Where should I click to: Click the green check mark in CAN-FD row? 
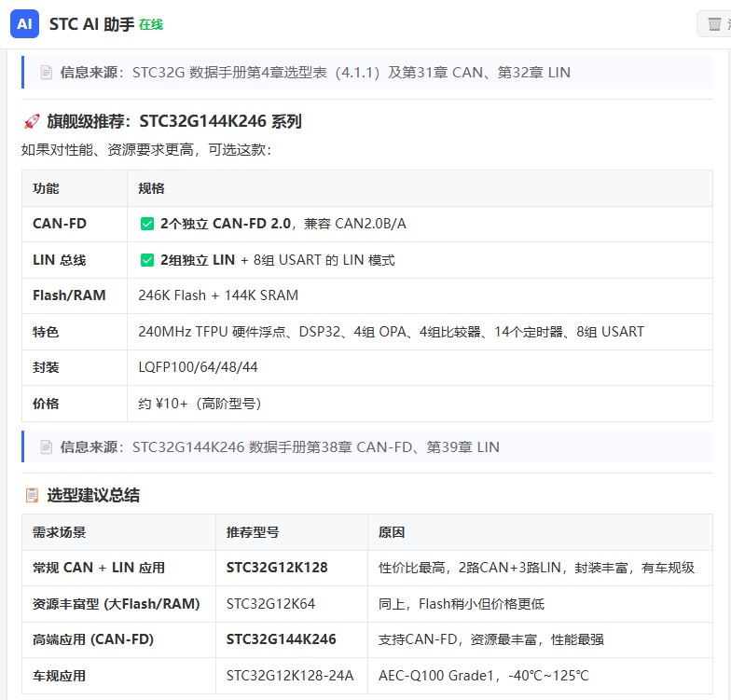point(147,224)
